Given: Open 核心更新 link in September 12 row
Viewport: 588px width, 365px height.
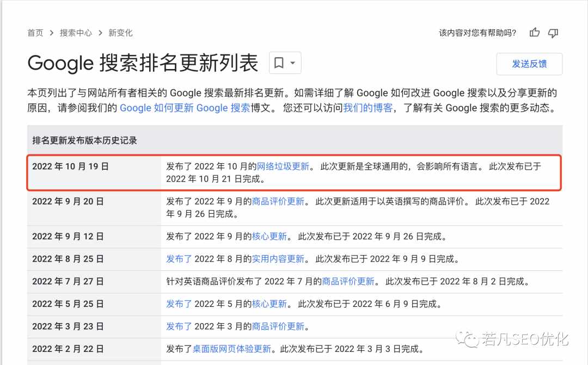Looking at the screenshot, I should click(x=269, y=237).
